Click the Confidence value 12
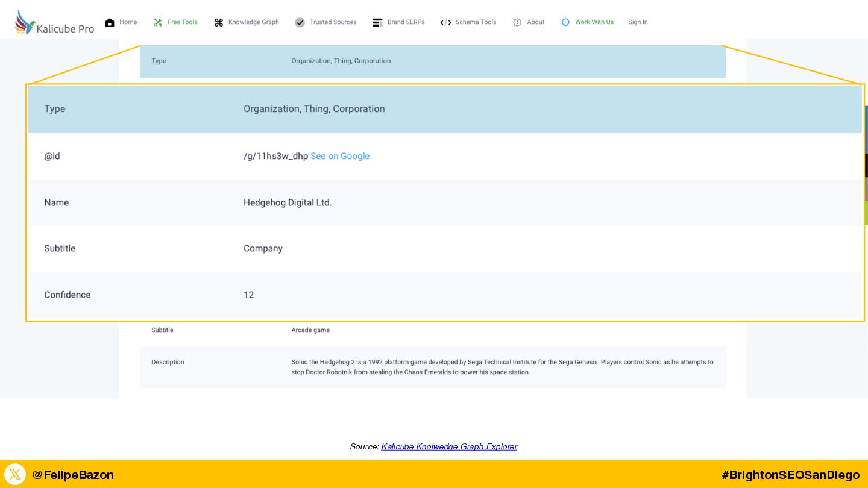 (x=249, y=295)
